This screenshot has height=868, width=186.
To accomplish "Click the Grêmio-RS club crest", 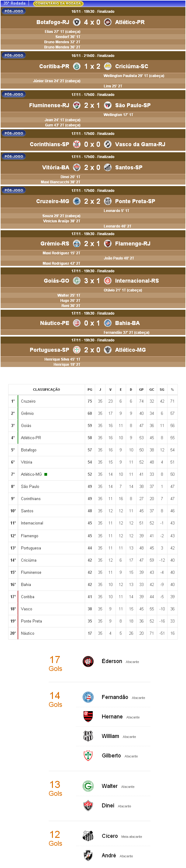I will [77, 244].
